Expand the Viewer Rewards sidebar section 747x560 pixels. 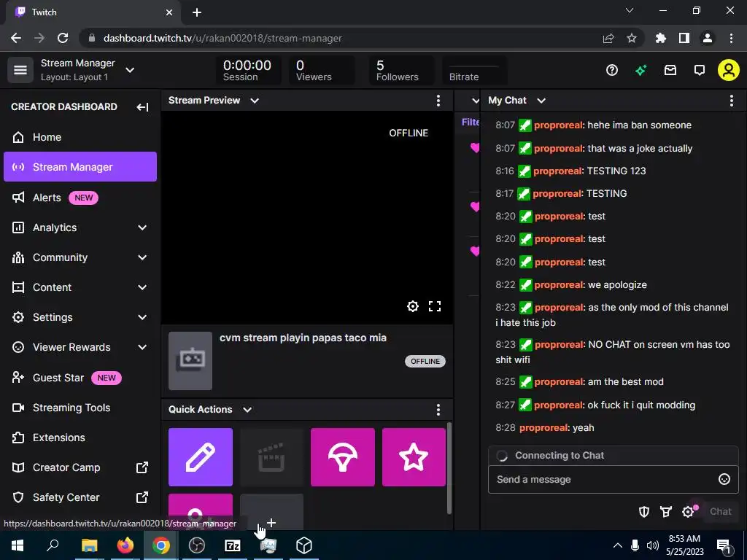coord(142,347)
